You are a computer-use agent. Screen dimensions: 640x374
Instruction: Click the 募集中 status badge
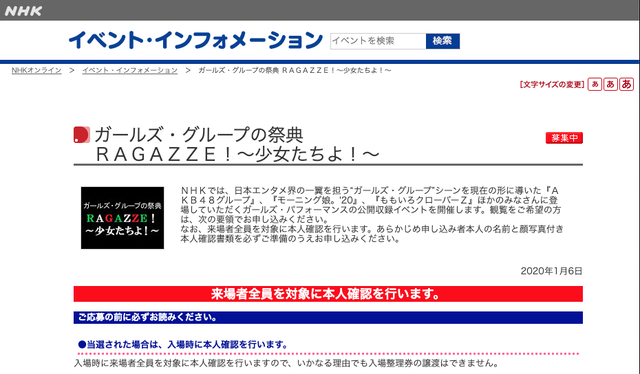click(x=564, y=138)
